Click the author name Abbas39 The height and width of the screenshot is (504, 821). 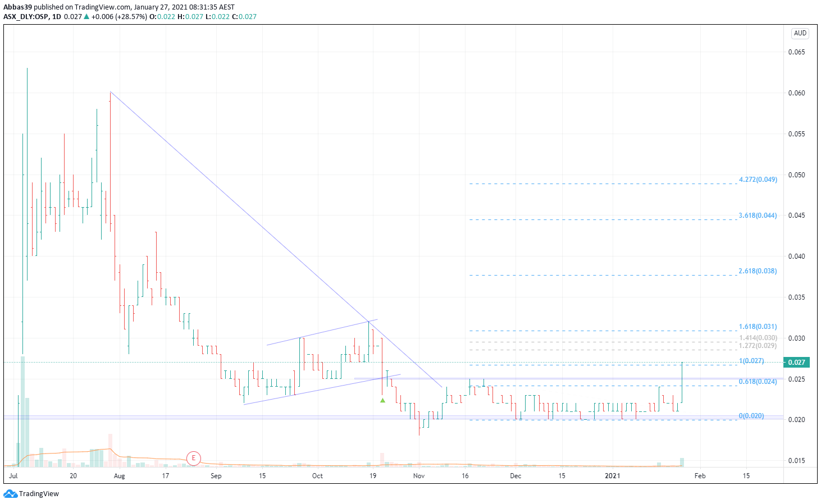pos(17,7)
